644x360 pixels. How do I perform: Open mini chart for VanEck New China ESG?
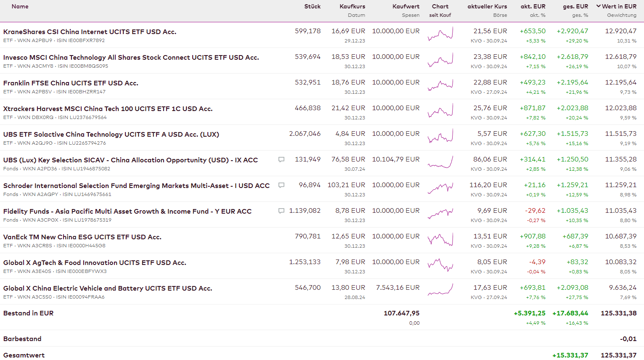[440, 239]
